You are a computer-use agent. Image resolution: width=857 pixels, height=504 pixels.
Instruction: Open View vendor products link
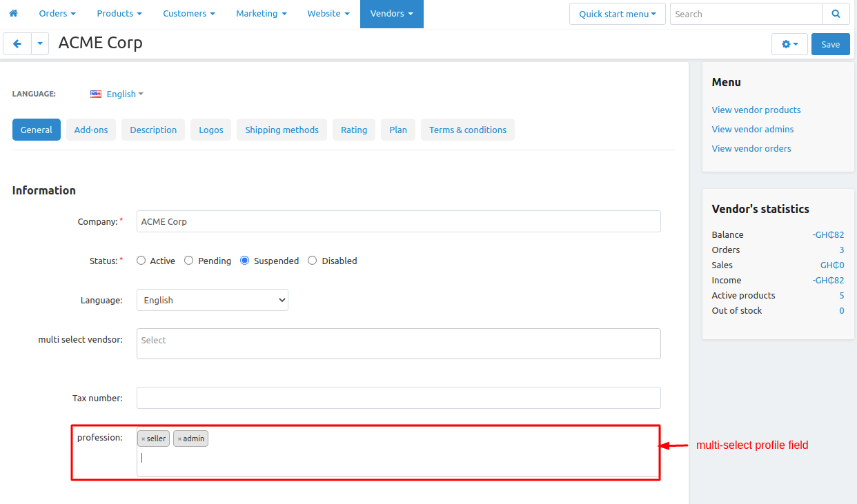point(756,110)
